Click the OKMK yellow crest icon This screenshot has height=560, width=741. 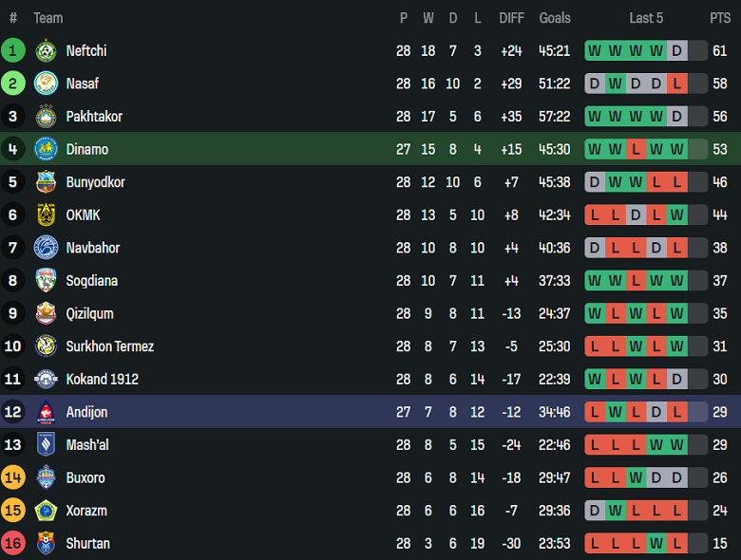[x=46, y=215]
